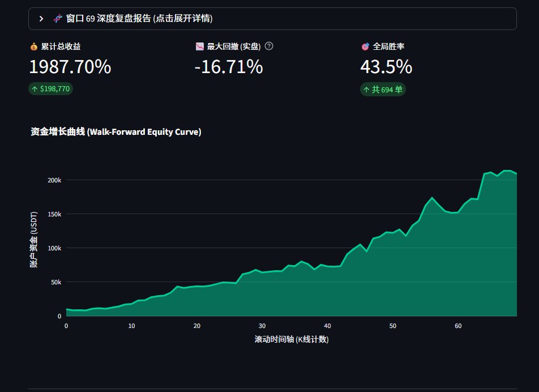
Task: Click the money bag icon by 累计总收益
Action: 33,46
